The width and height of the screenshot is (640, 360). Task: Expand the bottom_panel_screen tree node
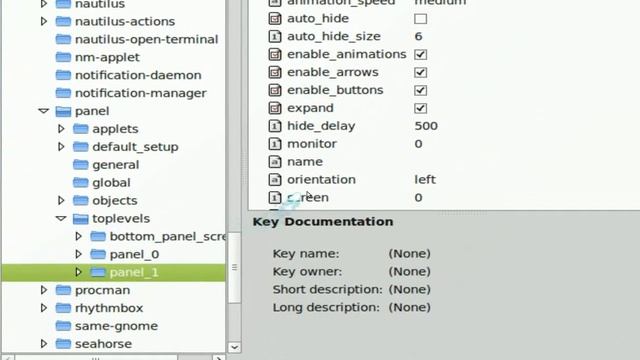pos(79,236)
